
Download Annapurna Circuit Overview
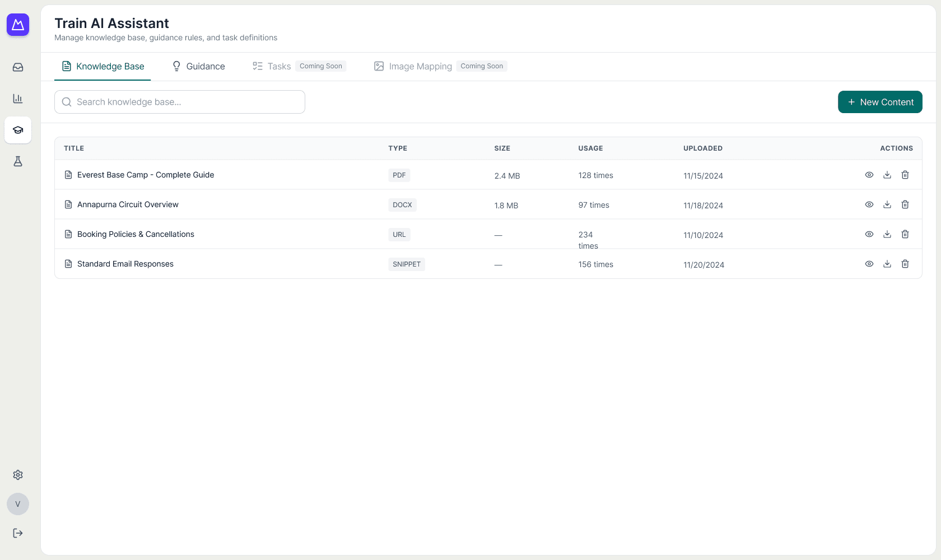[887, 204]
